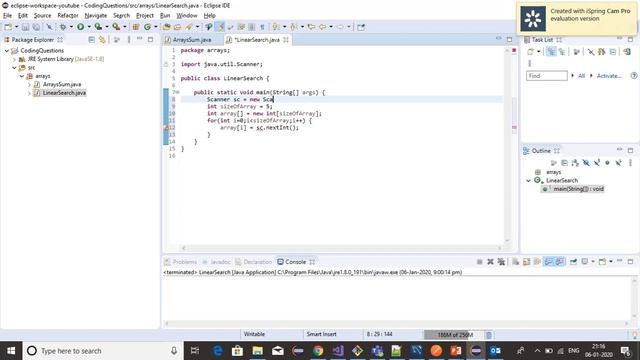Toggle Scheduled view in Task List

562,51
